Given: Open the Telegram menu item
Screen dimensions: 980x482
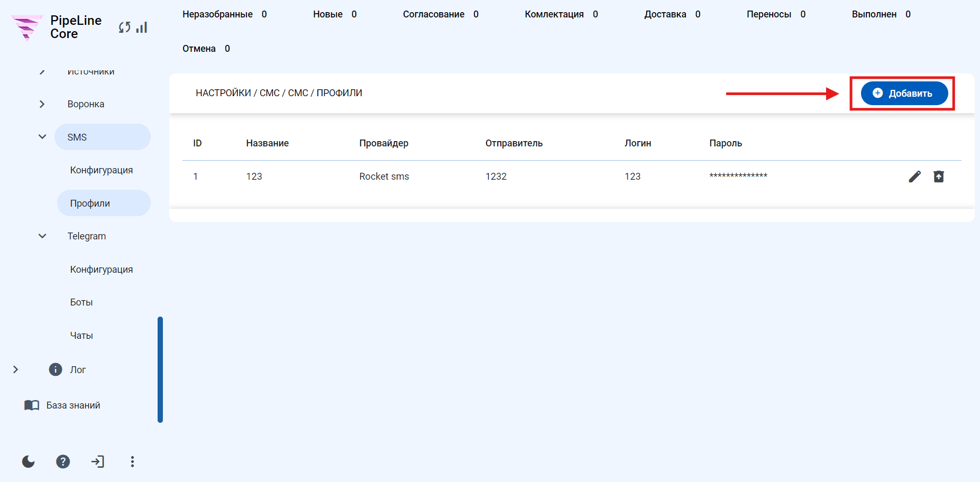Looking at the screenshot, I should [x=87, y=236].
